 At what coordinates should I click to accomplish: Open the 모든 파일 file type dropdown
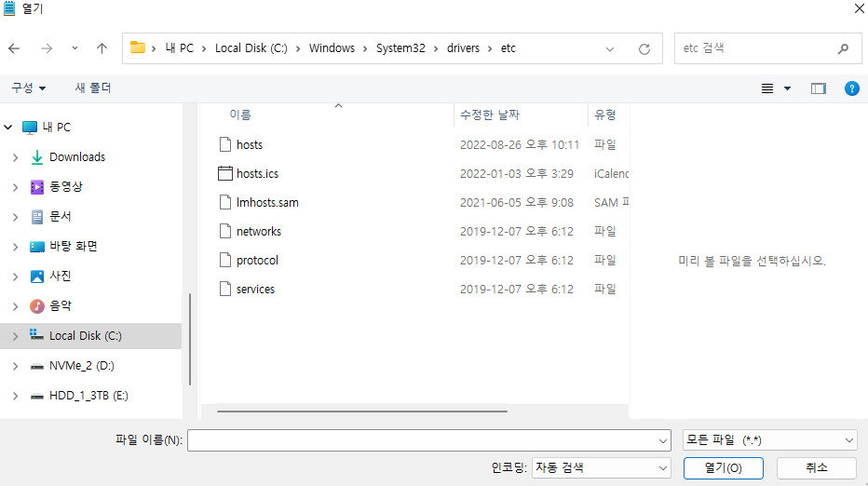tap(769, 440)
